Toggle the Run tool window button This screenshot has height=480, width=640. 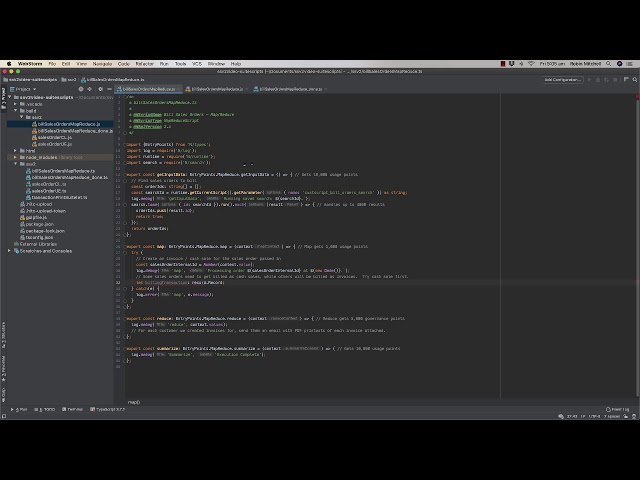[x=19, y=409]
